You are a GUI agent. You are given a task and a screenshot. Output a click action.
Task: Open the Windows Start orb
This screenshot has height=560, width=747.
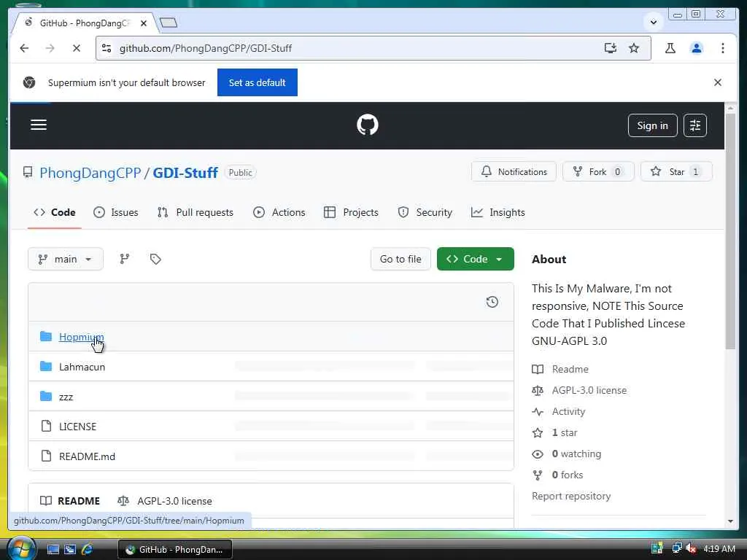(x=21, y=548)
